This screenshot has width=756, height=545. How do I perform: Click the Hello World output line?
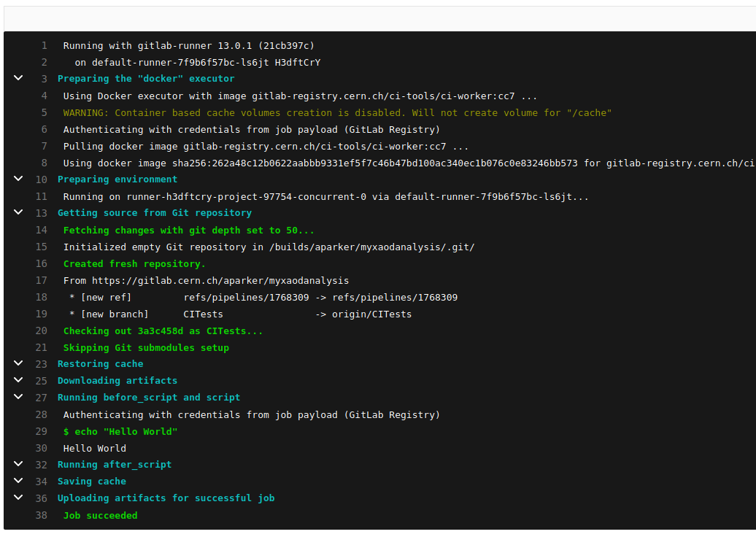click(94, 449)
